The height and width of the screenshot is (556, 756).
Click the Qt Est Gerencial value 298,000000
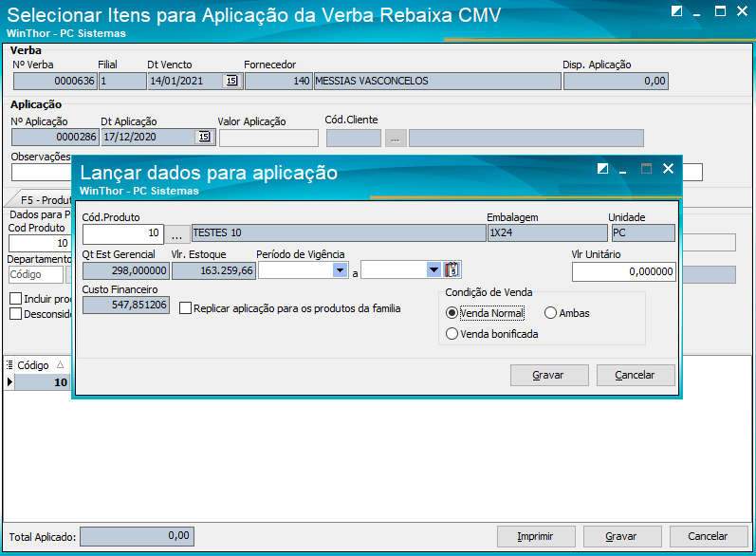point(126,270)
